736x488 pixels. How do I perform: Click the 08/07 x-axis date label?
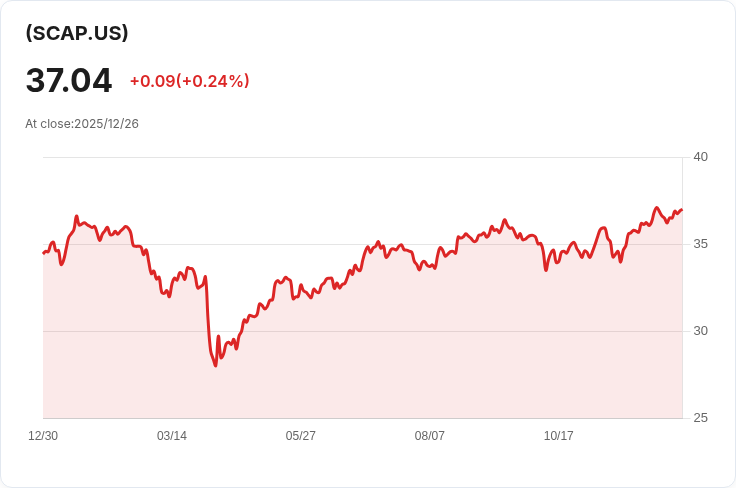coord(430,436)
